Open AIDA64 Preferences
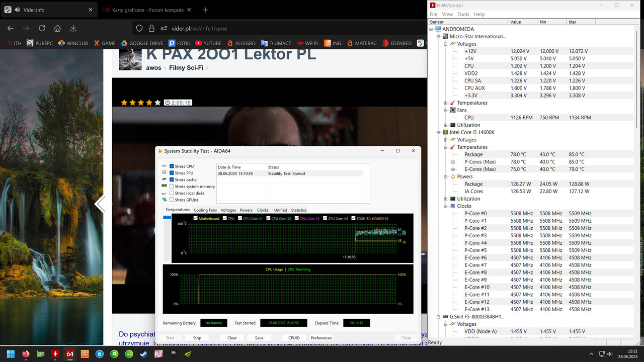Screen dimensions: 644x362 [321, 338]
